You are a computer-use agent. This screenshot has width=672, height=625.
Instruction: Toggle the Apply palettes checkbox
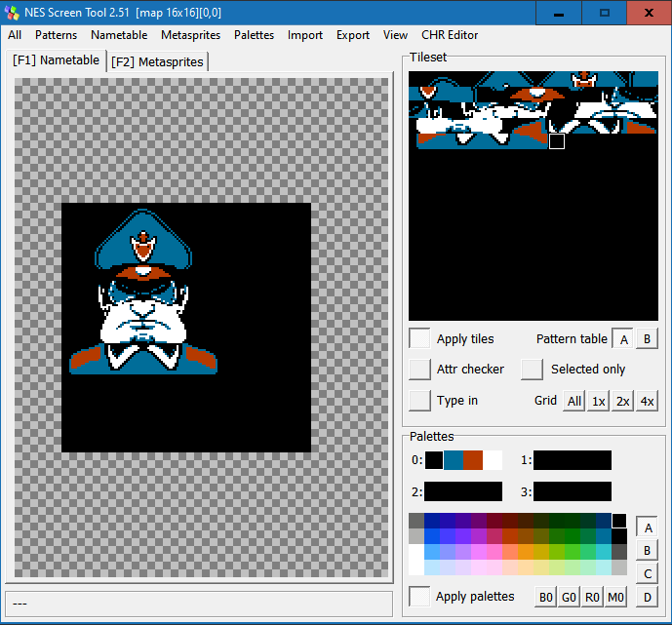click(x=419, y=597)
